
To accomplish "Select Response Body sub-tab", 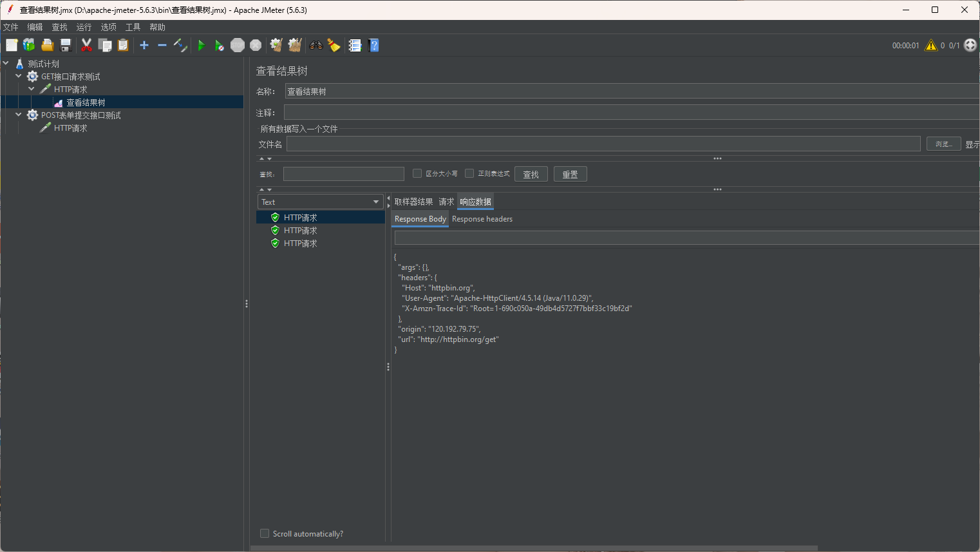I will [420, 219].
